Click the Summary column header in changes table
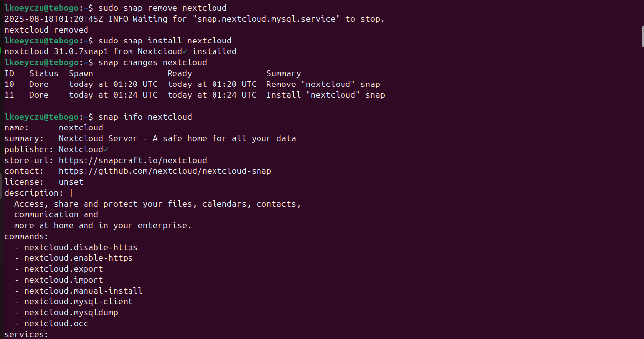The height and width of the screenshot is (339, 644). point(284,73)
